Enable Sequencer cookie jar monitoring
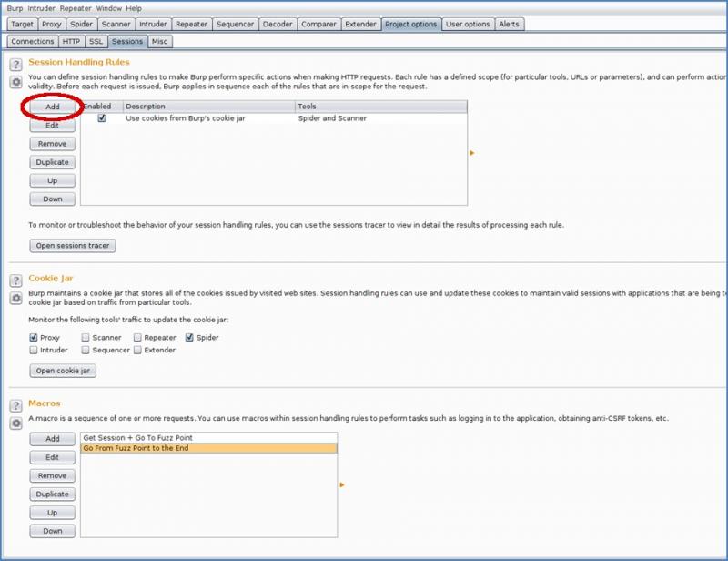Image resolution: width=728 pixels, height=561 pixels. click(86, 350)
